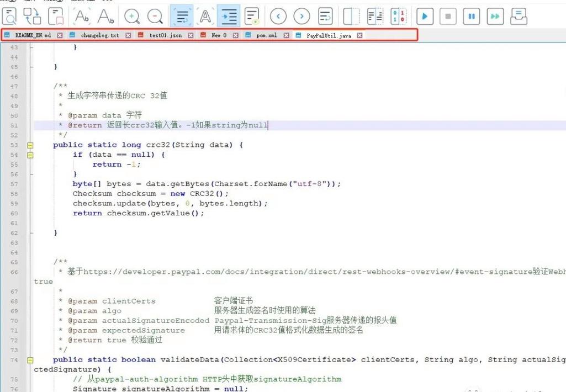Collapse the validateData method at line 74
Screen dimensions: 566x392
coord(30,360)
